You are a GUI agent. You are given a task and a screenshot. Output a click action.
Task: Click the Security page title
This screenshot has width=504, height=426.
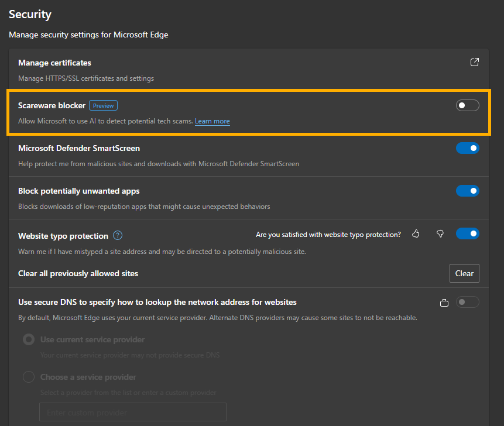(30, 15)
